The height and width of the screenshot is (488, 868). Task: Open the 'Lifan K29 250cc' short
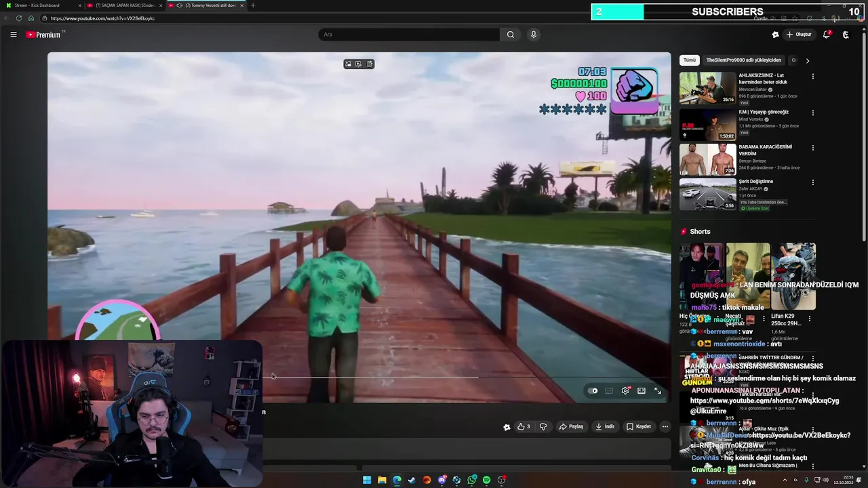pos(793,277)
